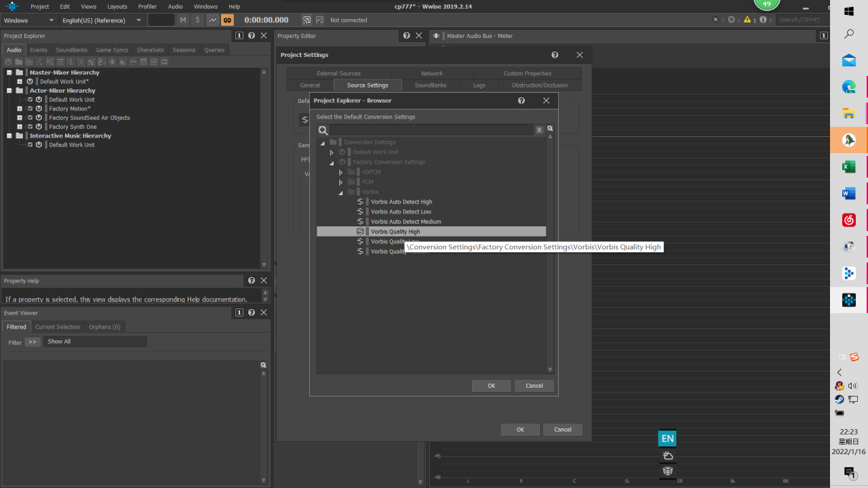Pick the Vorbis Auto Detect Medium preset icon
868x488 pixels.
(361, 222)
